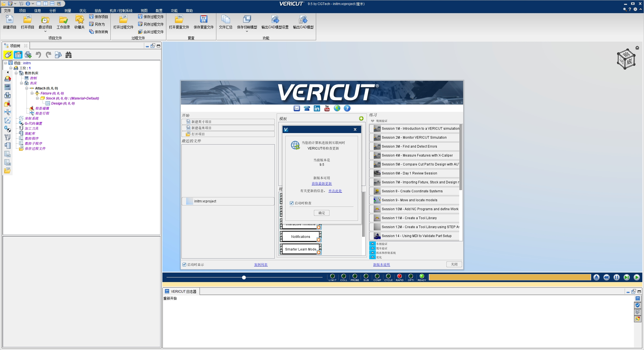644x350 pixels.
Task: Click the simulation speed slider handle
Action: pos(244,278)
